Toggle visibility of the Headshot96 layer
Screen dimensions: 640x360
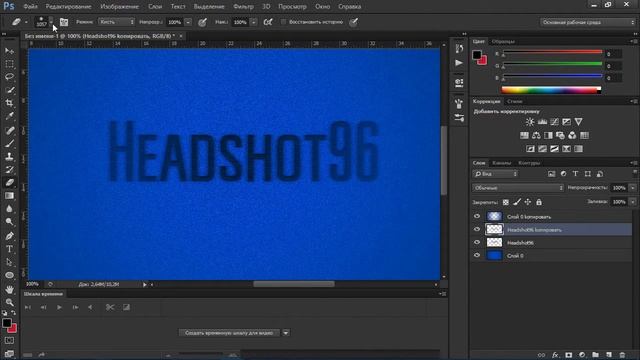477,242
